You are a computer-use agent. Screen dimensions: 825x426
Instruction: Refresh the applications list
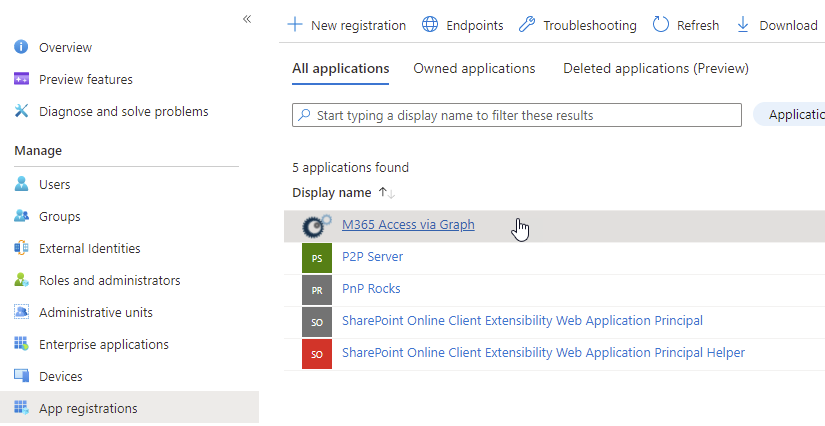[686, 25]
